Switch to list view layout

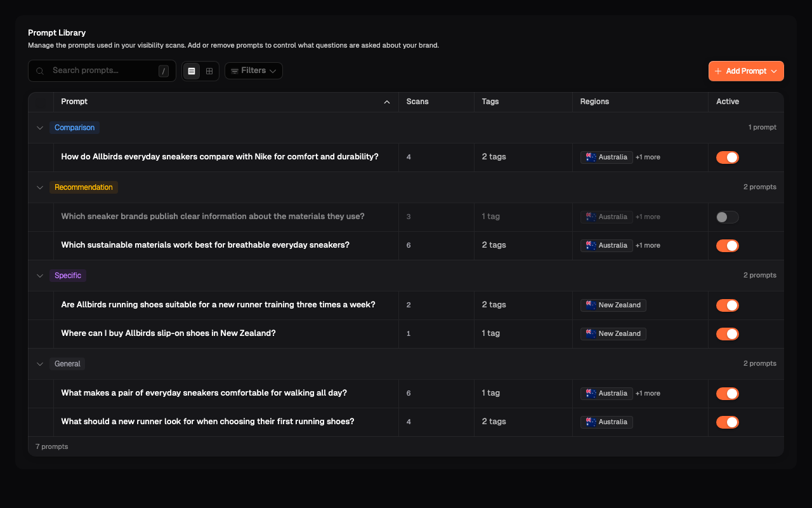[x=192, y=71]
